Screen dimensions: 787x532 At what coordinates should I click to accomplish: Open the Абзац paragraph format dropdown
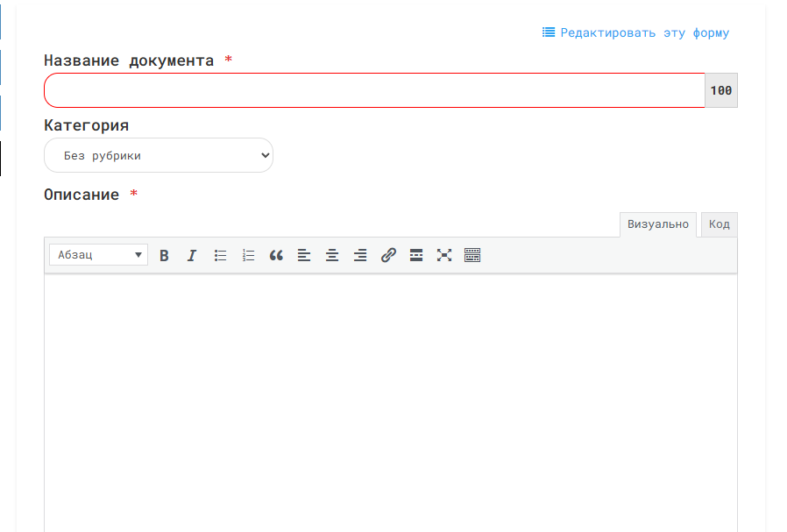pyautogui.click(x=99, y=256)
